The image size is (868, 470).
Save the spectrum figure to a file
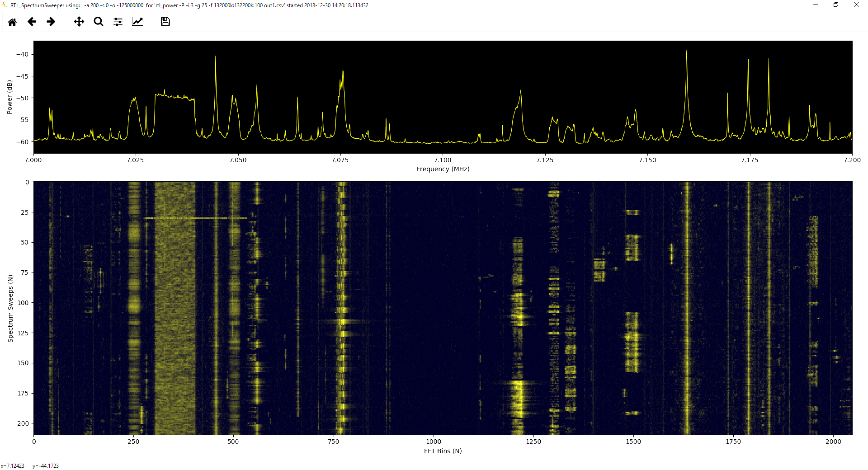(165, 21)
